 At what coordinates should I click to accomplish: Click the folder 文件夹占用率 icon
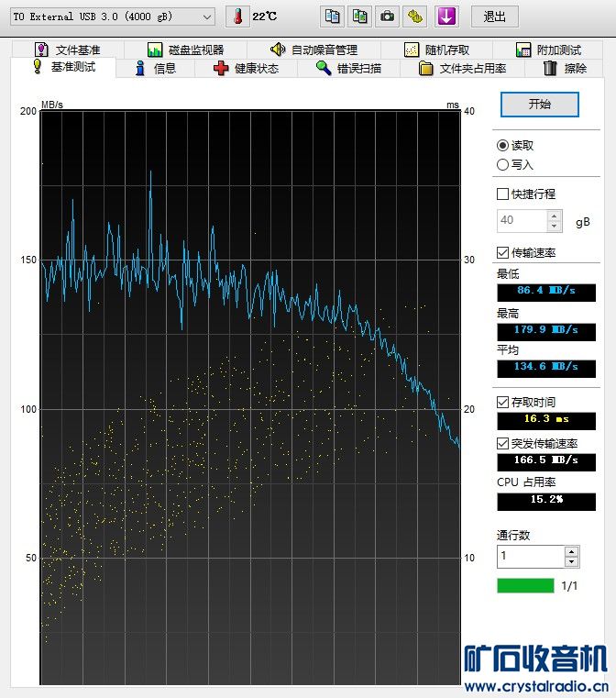tap(425, 68)
